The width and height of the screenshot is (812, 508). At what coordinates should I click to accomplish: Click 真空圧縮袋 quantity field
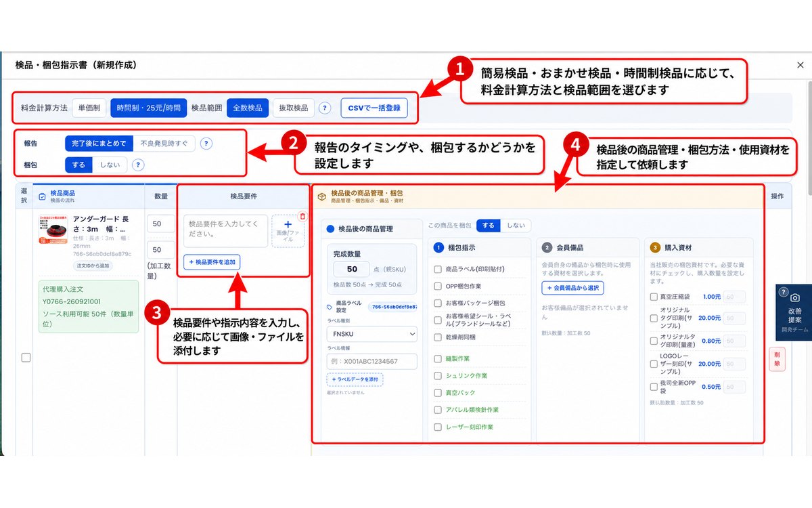[x=734, y=297]
